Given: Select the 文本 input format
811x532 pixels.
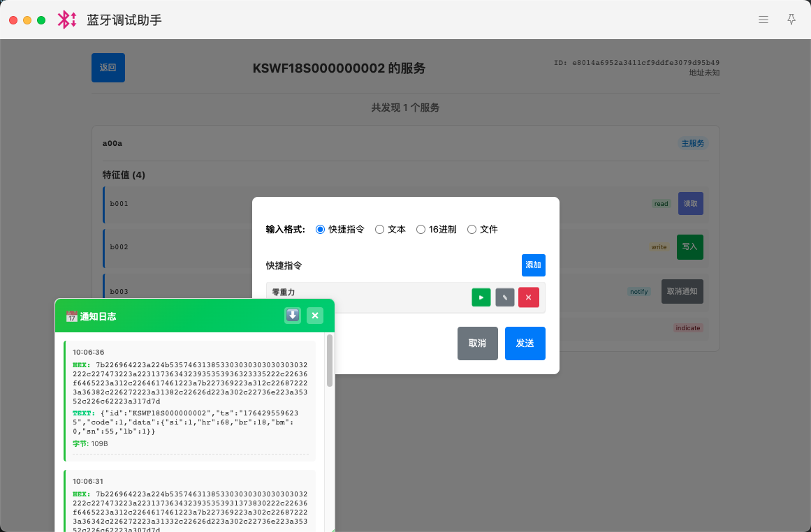Looking at the screenshot, I should (380, 229).
